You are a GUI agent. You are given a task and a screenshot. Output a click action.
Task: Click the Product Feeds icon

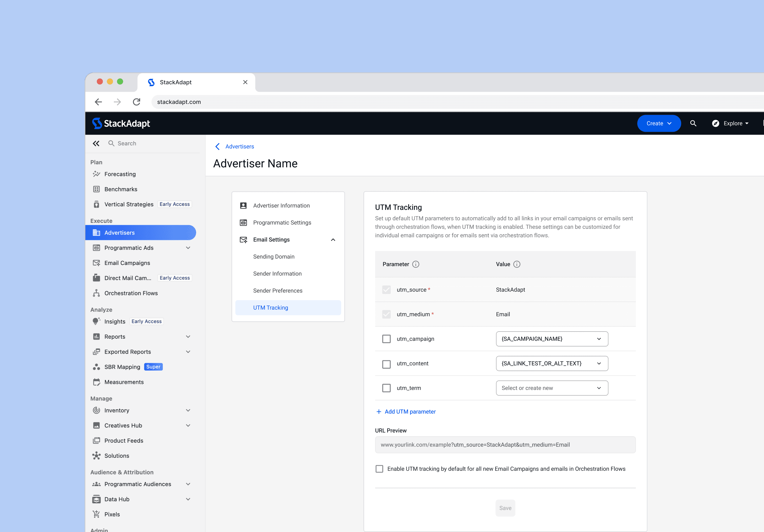pos(96,440)
